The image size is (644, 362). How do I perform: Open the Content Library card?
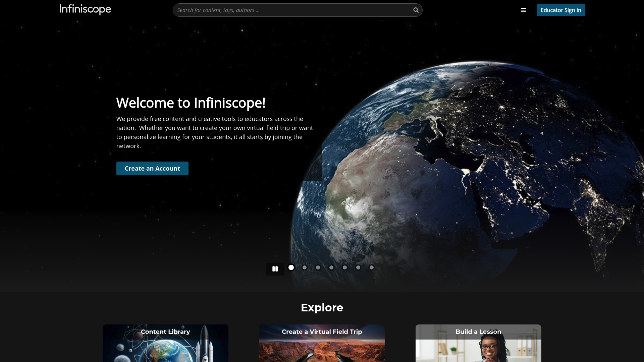(x=165, y=343)
